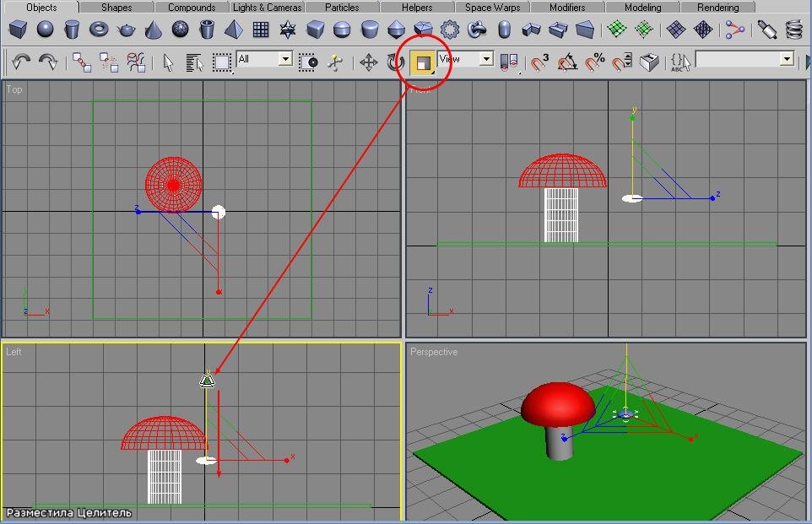Pick the GeoSphere primitive icon
Viewport: 812px width, 524px height.
[180, 30]
